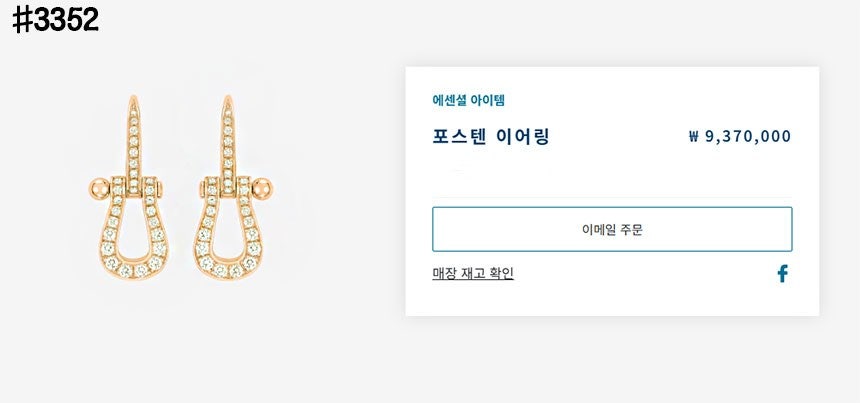This screenshot has height=403, width=860.
Task: Click the 이메일 주문 button
Action: (x=612, y=229)
